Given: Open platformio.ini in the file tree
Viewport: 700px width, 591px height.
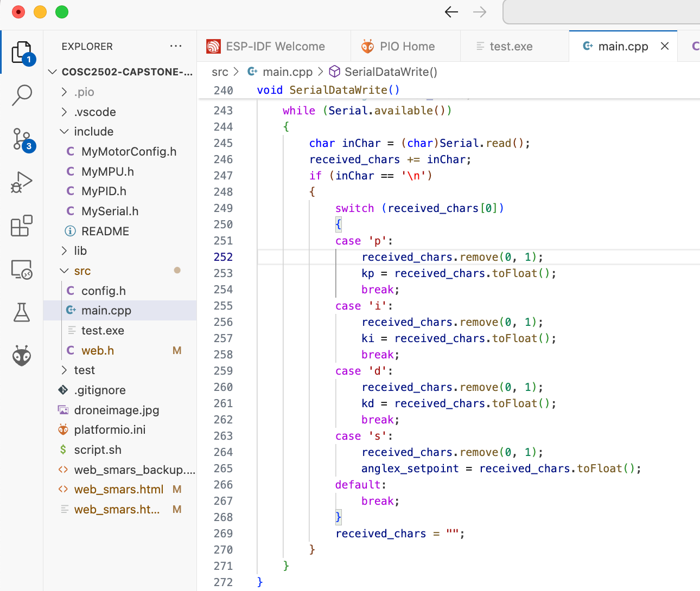Looking at the screenshot, I should click(x=110, y=430).
